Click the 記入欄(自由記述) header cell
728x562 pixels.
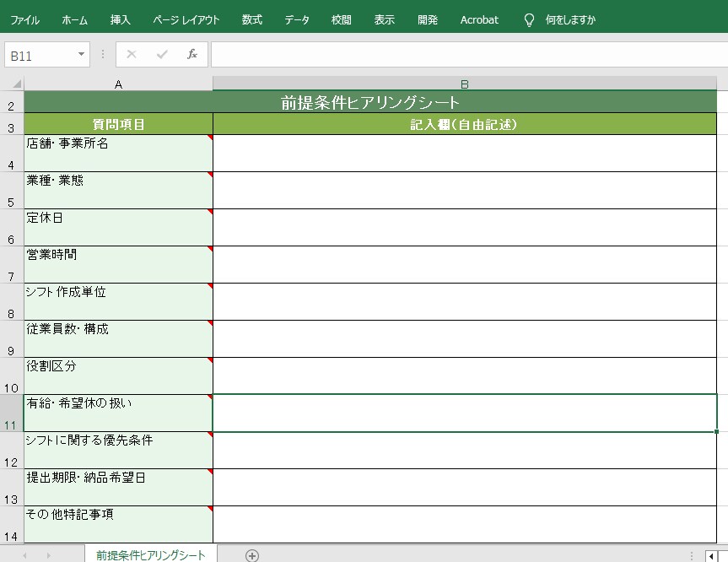464,124
